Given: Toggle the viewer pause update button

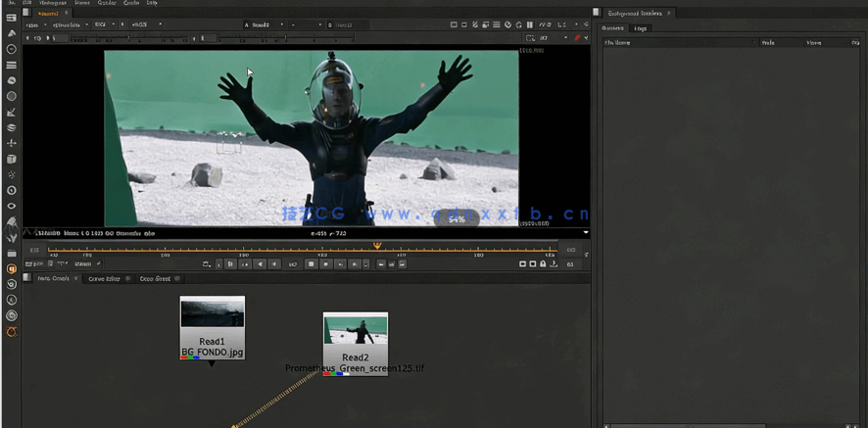Looking at the screenshot, I should click(x=530, y=24).
